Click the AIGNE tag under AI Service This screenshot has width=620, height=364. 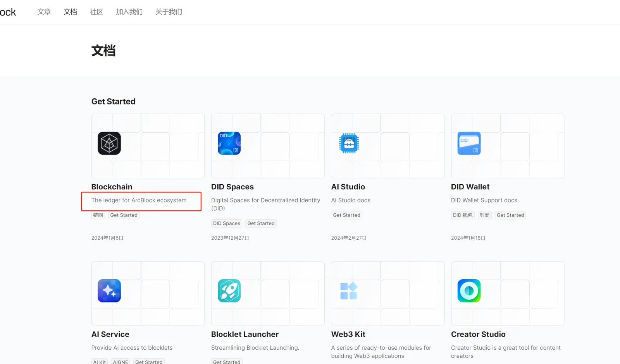coord(121,362)
